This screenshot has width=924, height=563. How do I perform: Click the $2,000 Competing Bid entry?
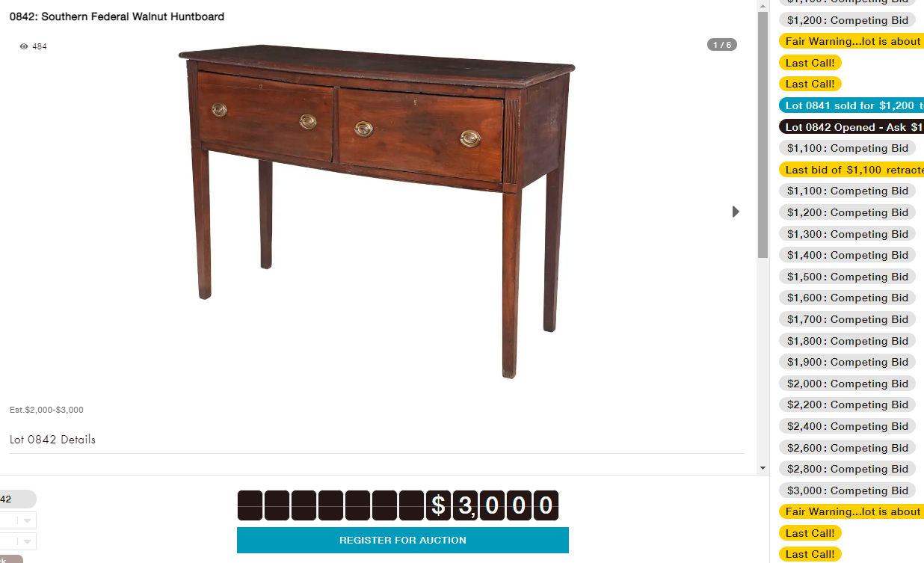[x=847, y=384]
